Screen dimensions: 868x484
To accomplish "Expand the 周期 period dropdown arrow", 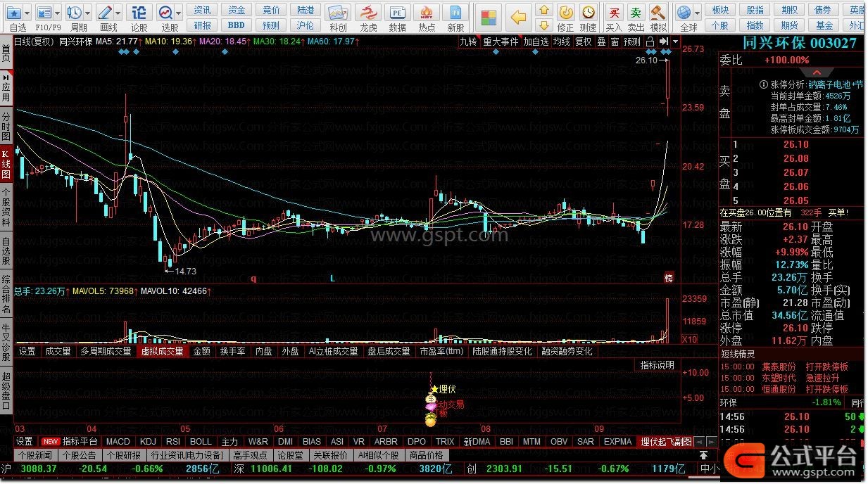I will [x=87, y=13].
